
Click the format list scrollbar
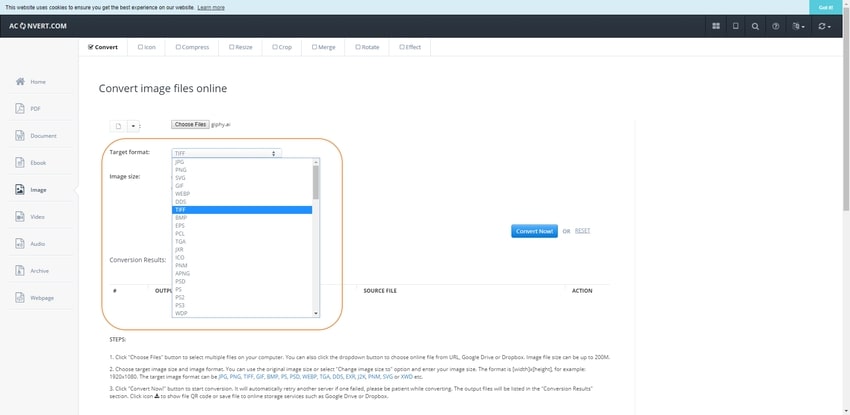coord(316,180)
